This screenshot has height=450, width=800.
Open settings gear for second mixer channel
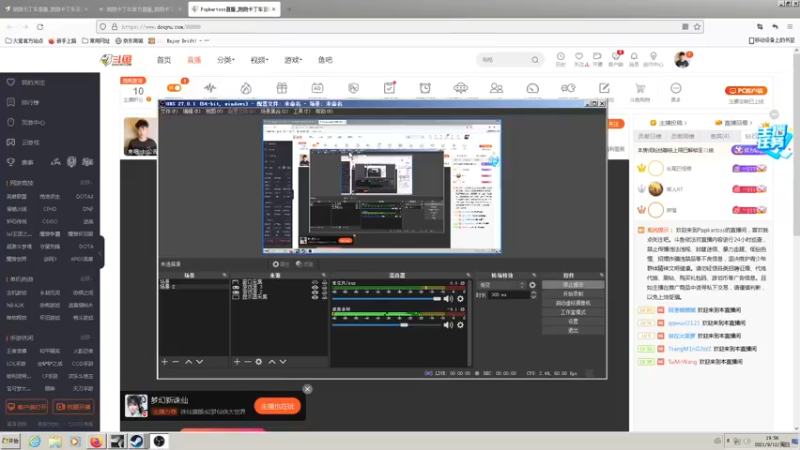(x=460, y=324)
